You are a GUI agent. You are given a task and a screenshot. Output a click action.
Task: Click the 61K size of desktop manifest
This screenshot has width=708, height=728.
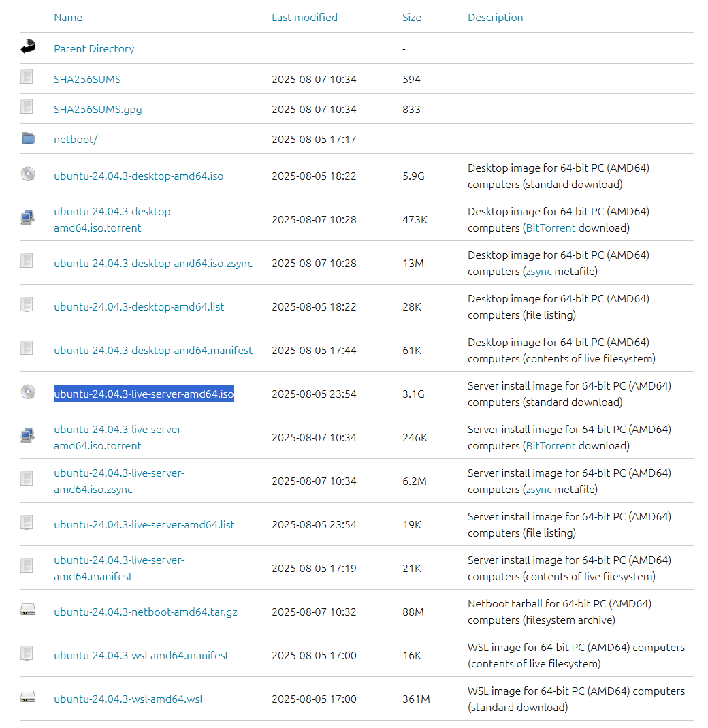pyautogui.click(x=412, y=351)
